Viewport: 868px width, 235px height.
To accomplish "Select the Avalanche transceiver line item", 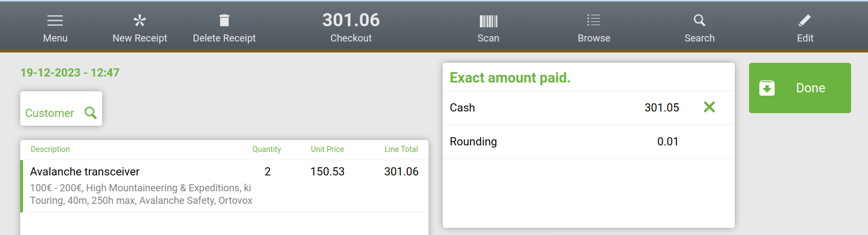I will tap(85, 172).
